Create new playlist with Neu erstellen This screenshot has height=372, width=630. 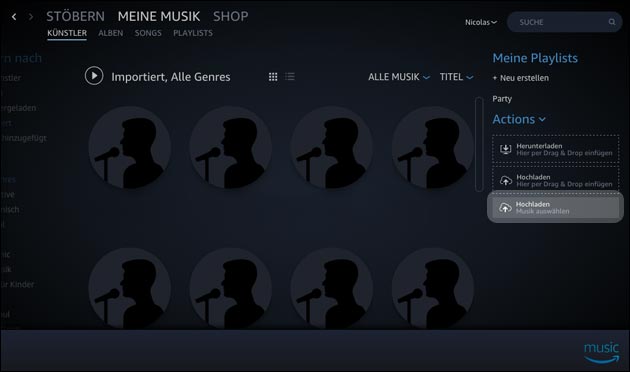point(520,78)
